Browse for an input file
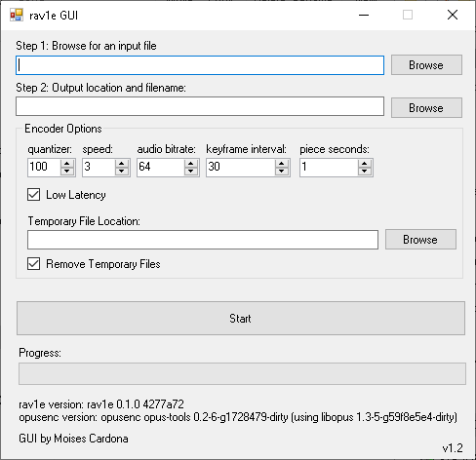The image size is (476, 460). [x=426, y=65]
